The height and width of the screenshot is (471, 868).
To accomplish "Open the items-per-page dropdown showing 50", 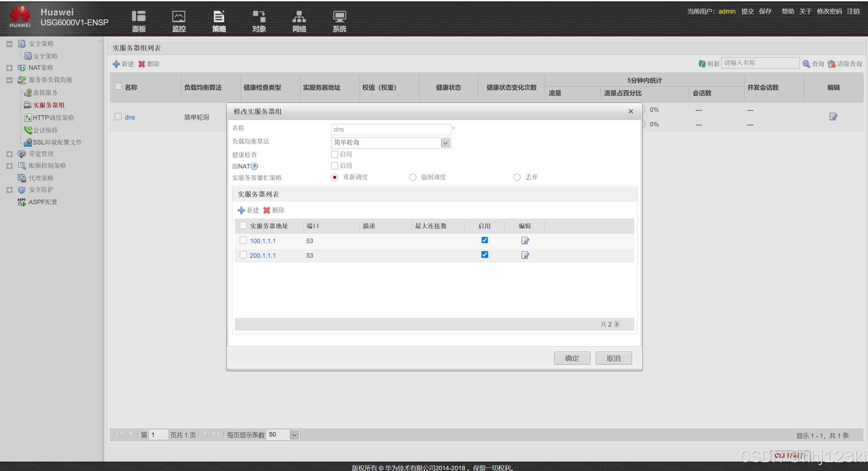I will coord(294,435).
